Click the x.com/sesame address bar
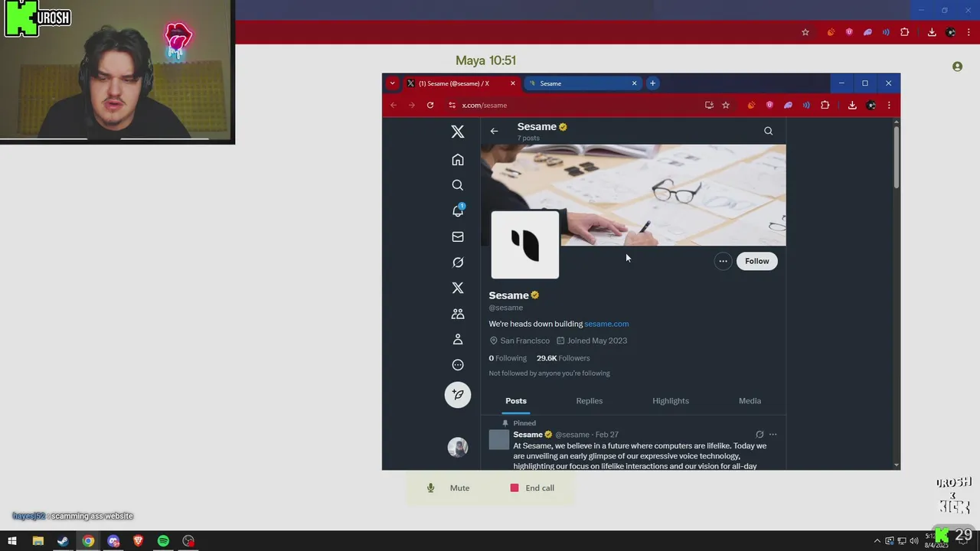This screenshot has width=980, height=551. (574, 105)
